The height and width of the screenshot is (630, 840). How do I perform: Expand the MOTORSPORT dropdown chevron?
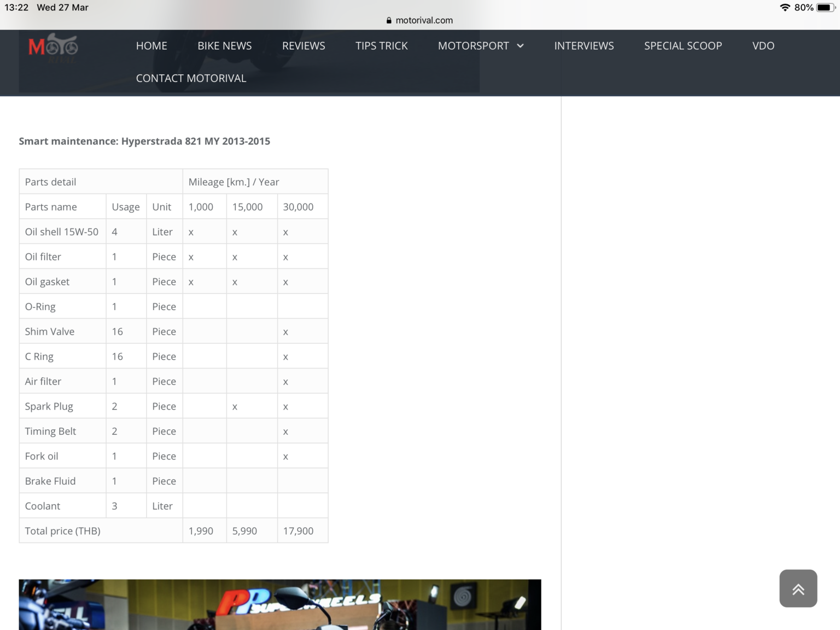[x=520, y=46]
